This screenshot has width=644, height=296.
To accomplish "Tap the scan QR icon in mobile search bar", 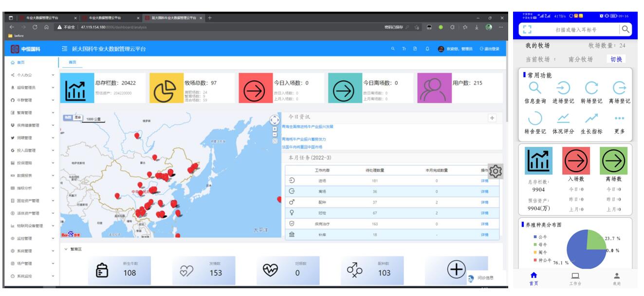I will pyautogui.click(x=526, y=30).
